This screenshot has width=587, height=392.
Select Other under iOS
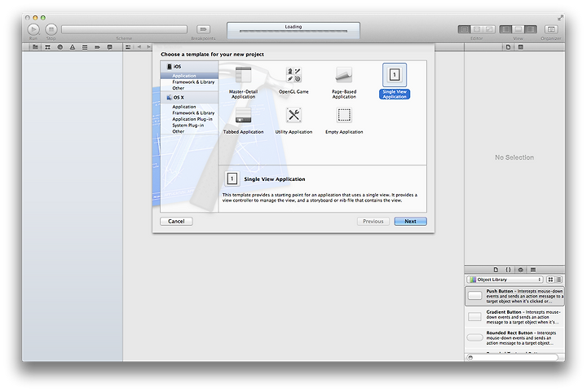189,88
